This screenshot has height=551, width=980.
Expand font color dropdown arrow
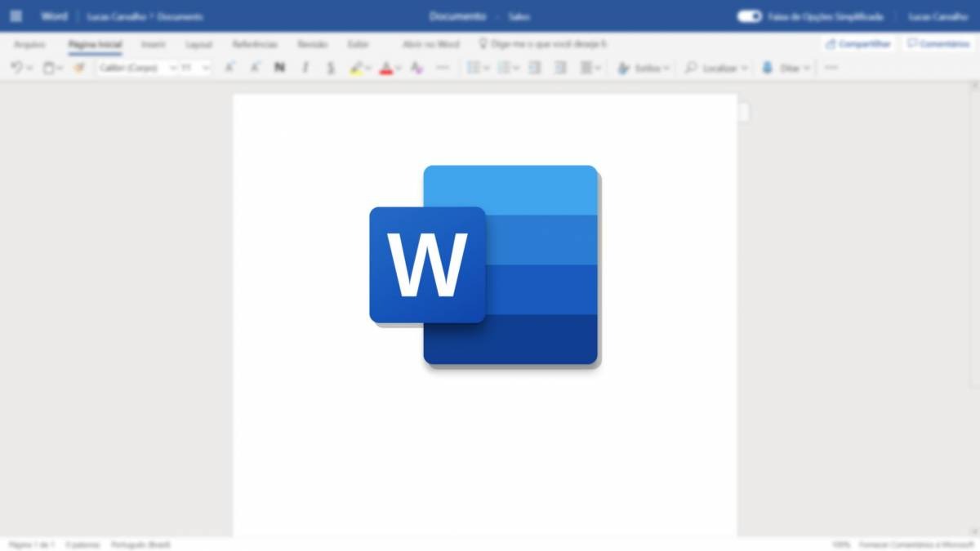click(399, 69)
